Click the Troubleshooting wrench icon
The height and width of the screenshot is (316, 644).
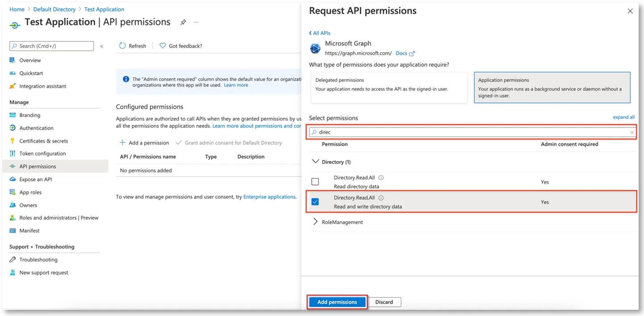[12, 259]
